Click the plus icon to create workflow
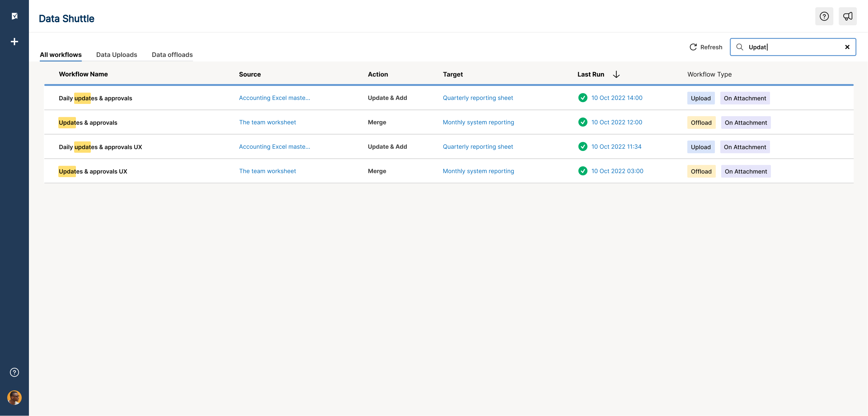Viewport: 868px width, 416px height. click(14, 42)
